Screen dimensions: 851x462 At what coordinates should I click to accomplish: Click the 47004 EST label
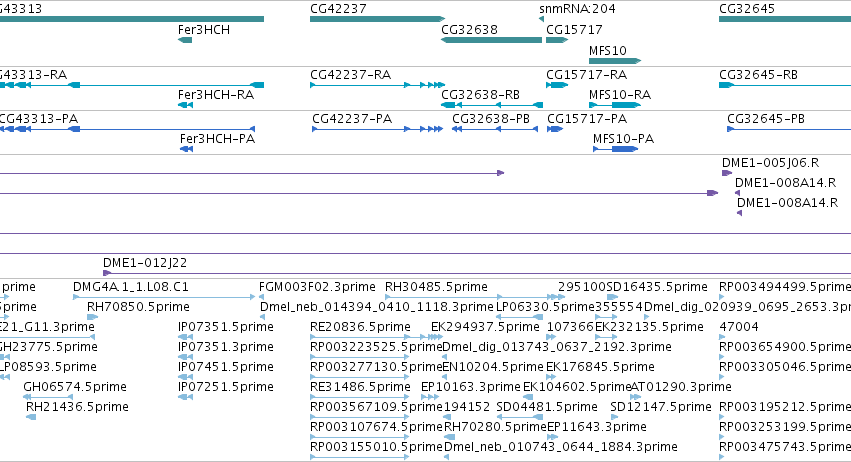[x=739, y=327]
